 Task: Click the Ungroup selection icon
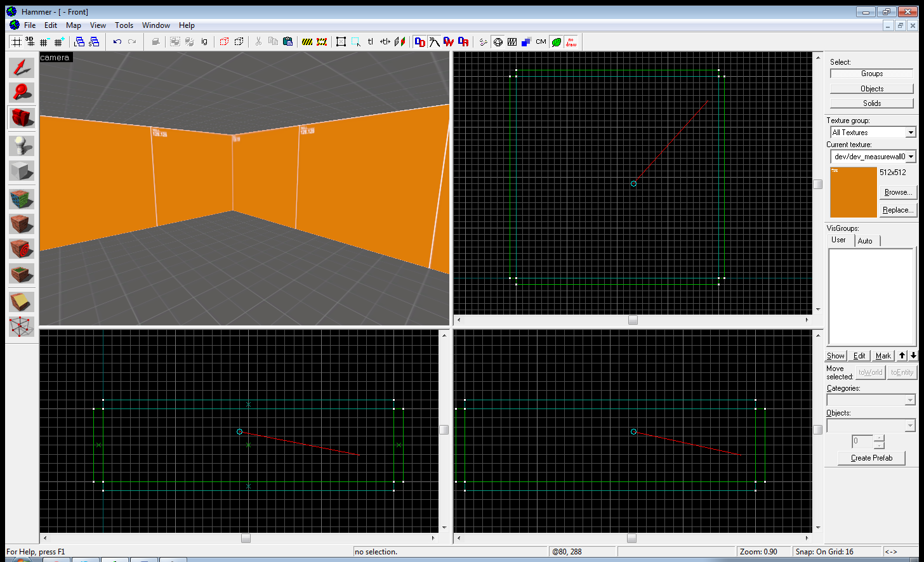pyautogui.click(x=189, y=42)
